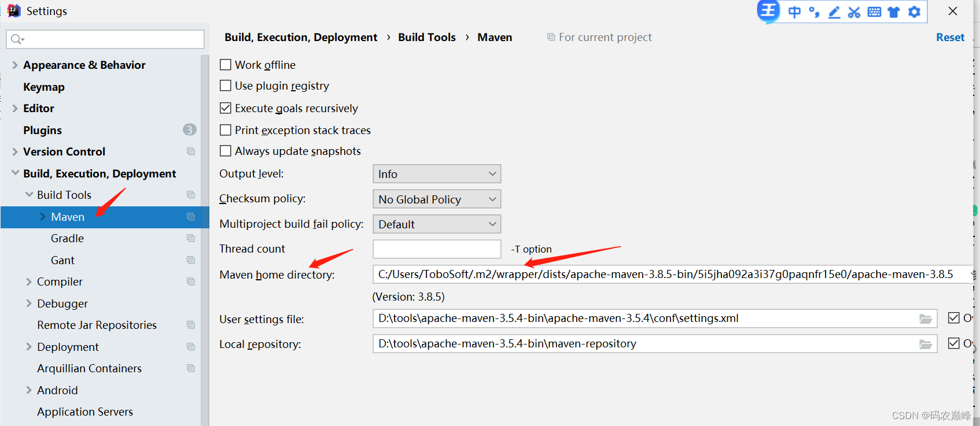Click project-level icon on Compiler row

pyautogui.click(x=190, y=281)
